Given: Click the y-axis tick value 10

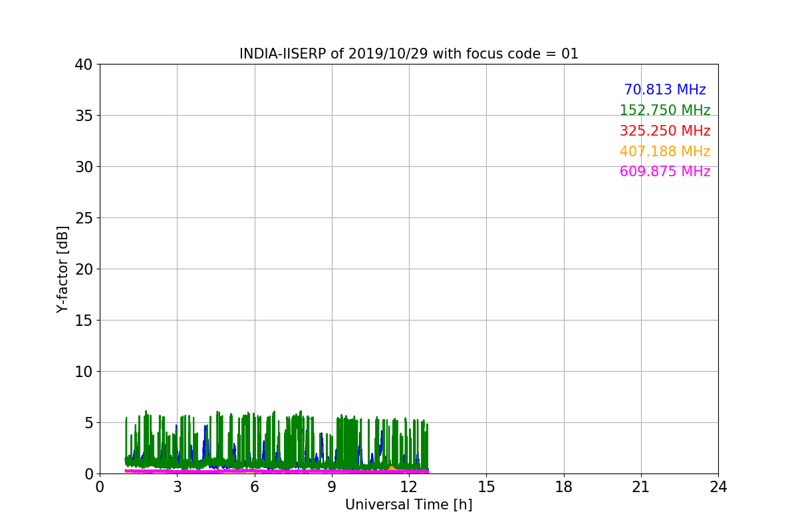Looking at the screenshot, I should pos(83,372).
